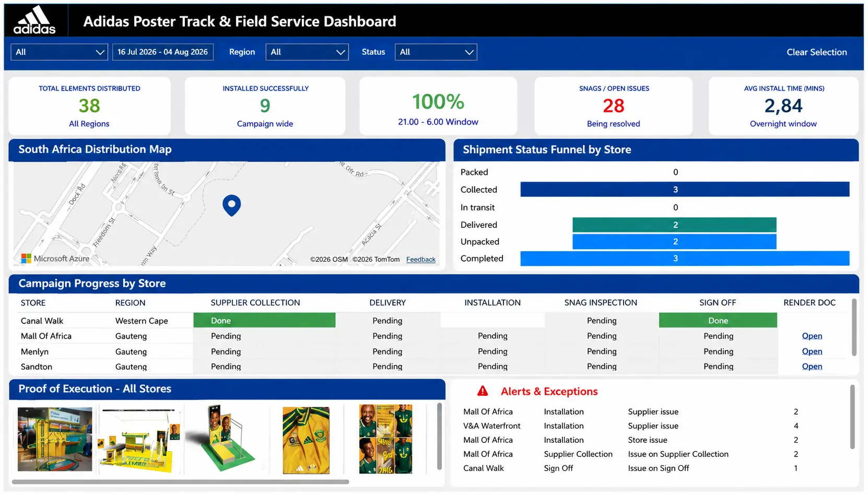Click Canal Walk Supplier Collection Done cell
This screenshot has height=494, width=868.
(x=264, y=321)
